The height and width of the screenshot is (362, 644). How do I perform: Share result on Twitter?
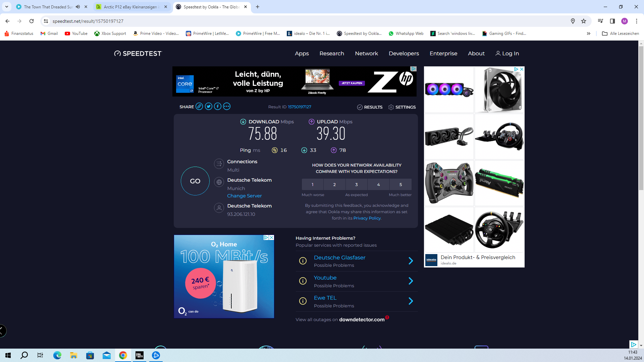click(208, 107)
